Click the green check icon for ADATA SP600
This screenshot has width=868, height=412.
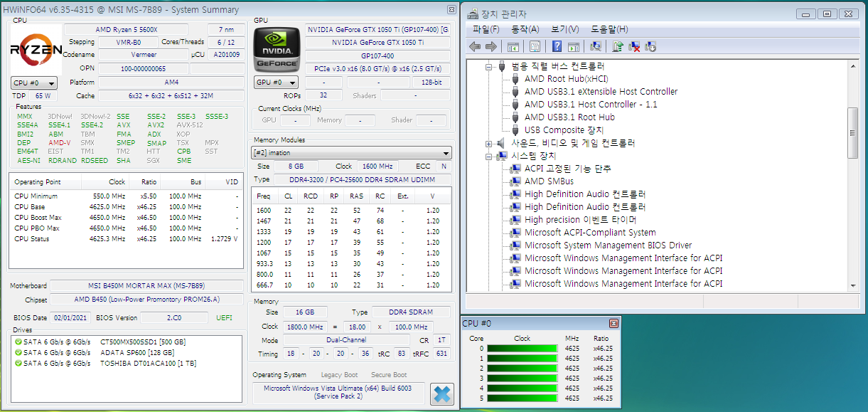click(x=18, y=352)
